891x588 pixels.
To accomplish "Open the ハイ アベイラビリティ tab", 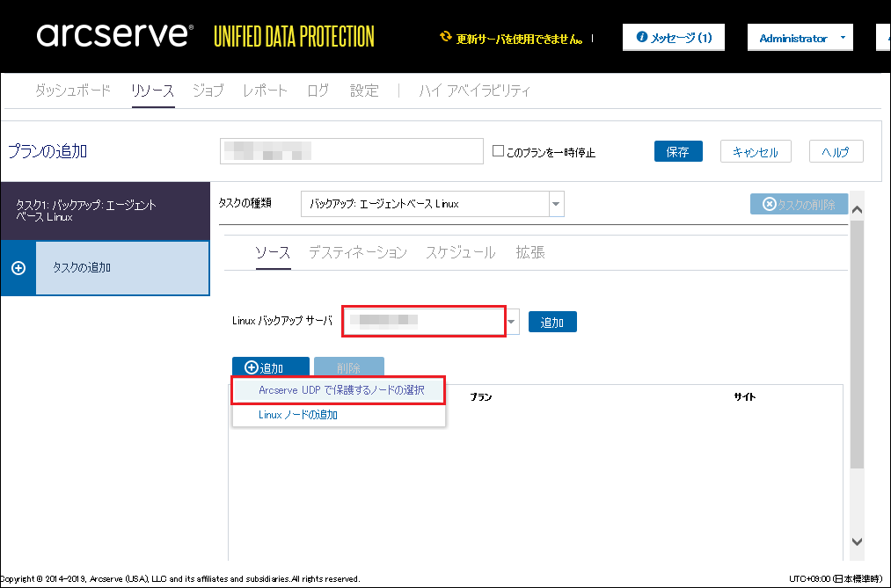I will pos(474,91).
